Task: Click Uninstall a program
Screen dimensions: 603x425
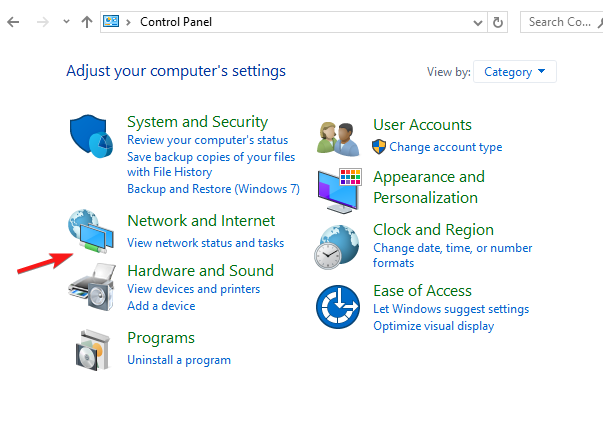Action: (x=179, y=360)
